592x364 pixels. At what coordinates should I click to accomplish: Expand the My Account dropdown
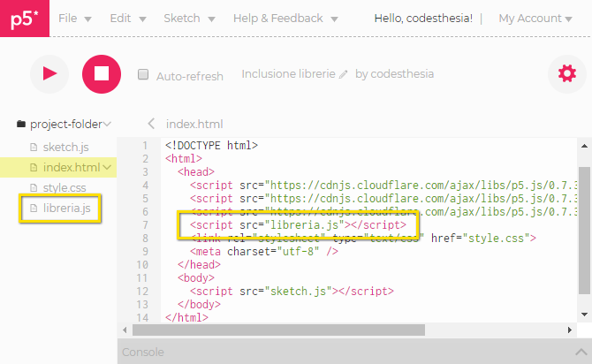[x=535, y=19]
